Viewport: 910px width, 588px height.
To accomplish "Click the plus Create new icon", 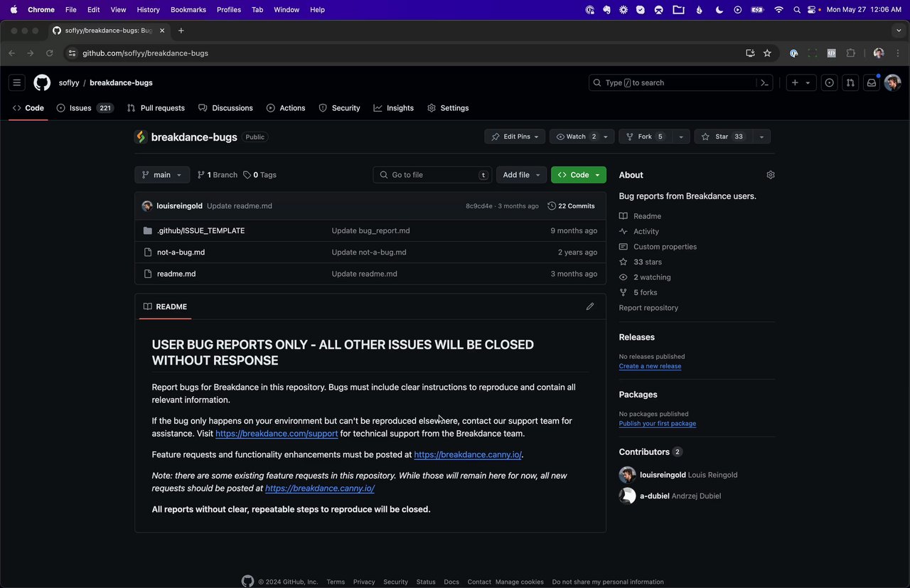I will point(801,82).
